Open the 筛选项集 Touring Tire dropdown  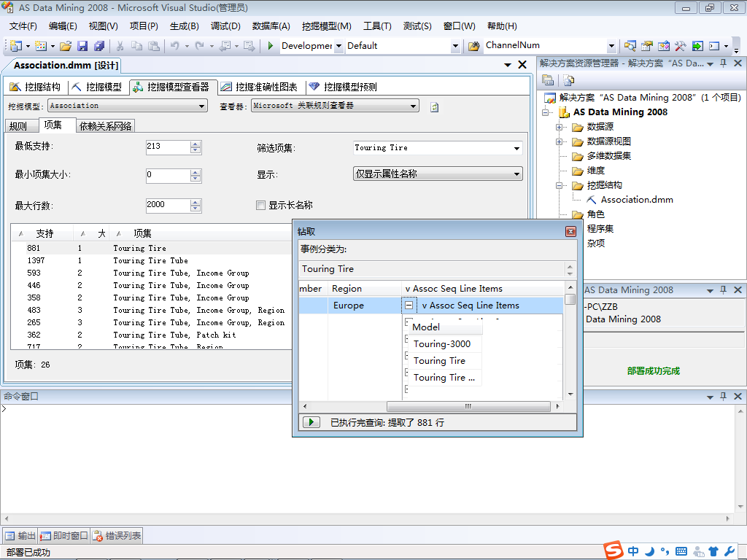tap(517, 148)
